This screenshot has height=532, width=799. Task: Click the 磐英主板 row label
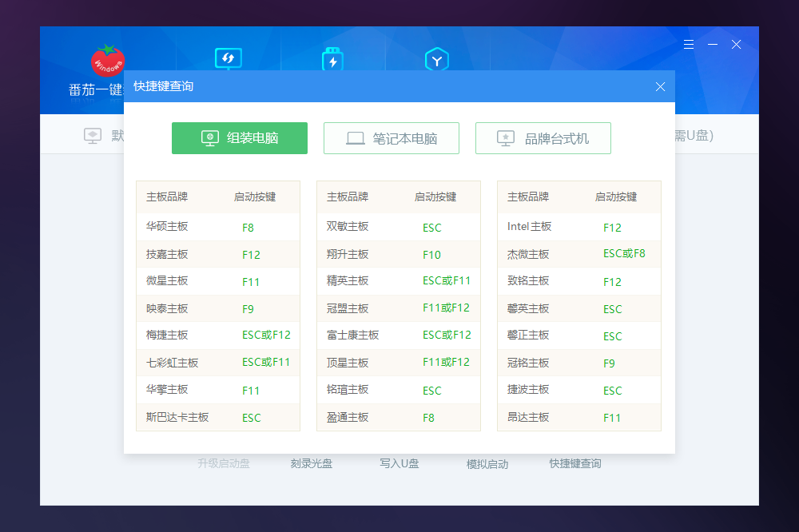pos(528,309)
